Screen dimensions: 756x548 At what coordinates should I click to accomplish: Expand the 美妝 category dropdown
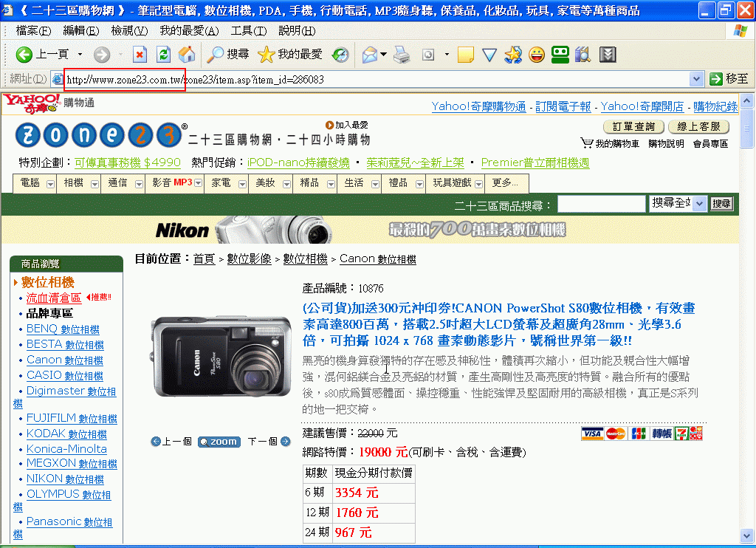tap(287, 184)
